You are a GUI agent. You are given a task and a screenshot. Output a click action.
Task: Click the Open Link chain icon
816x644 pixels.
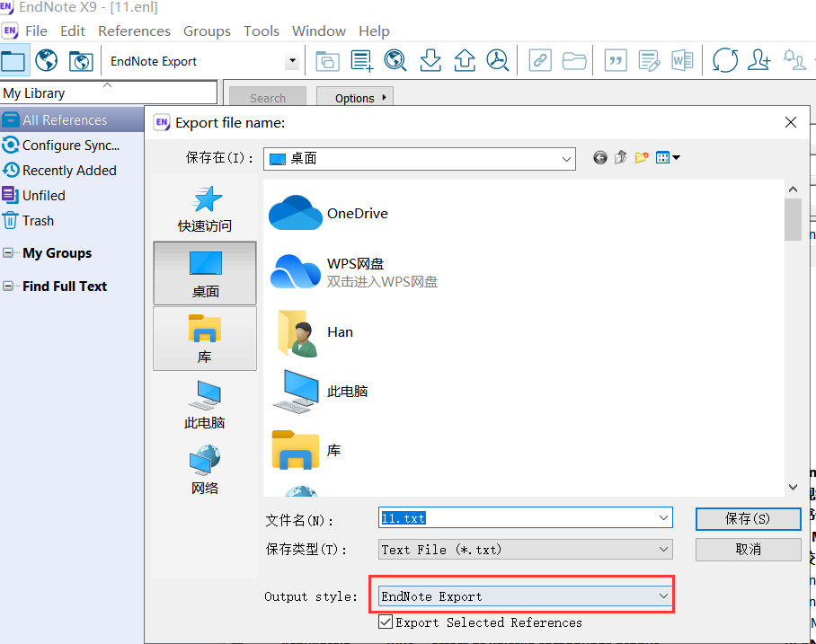540,61
